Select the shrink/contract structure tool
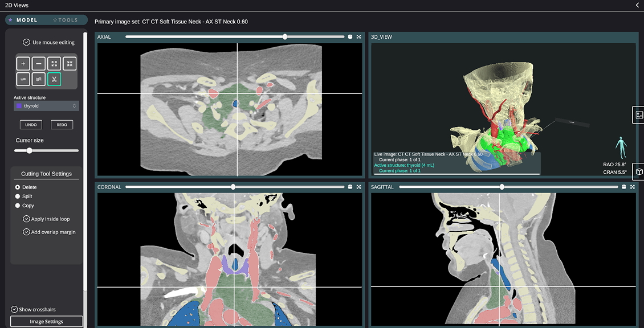Screen dimensions: 644x328 tap(70, 64)
